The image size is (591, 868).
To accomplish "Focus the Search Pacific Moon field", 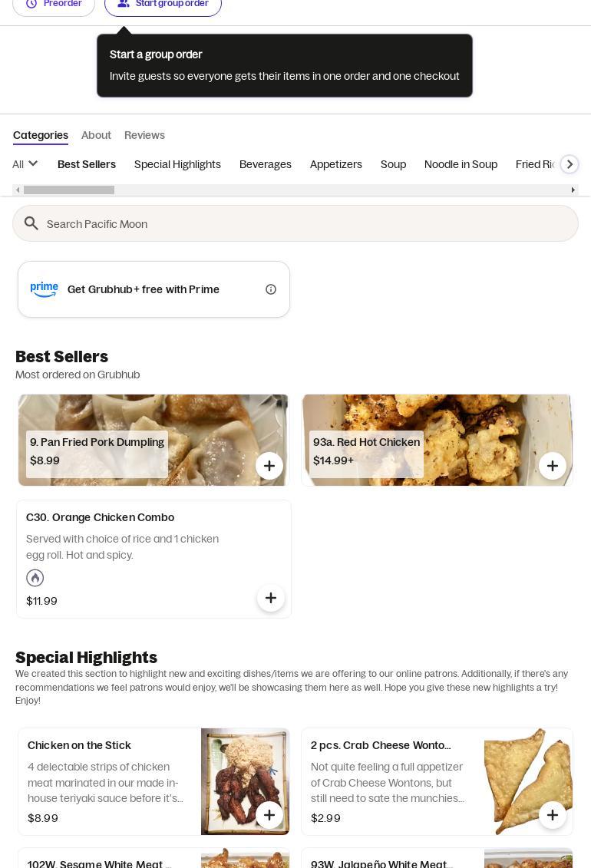I will click(x=295, y=223).
